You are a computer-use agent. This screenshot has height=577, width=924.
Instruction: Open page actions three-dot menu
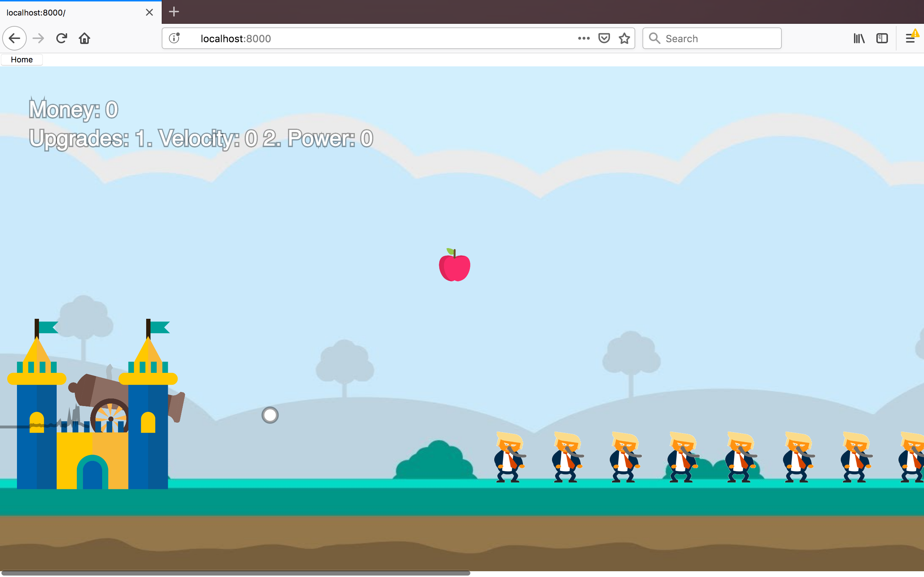pyautogui.click(x=583, y=38)
